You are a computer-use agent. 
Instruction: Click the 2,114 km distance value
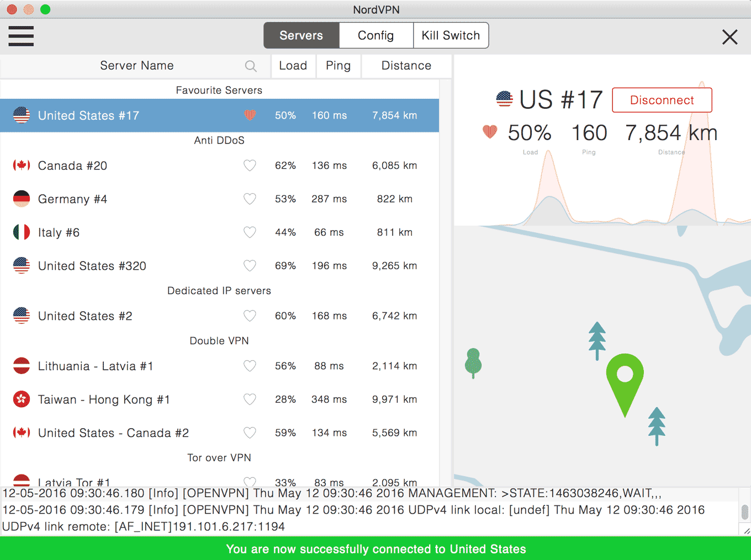click(x=395, y=366)
